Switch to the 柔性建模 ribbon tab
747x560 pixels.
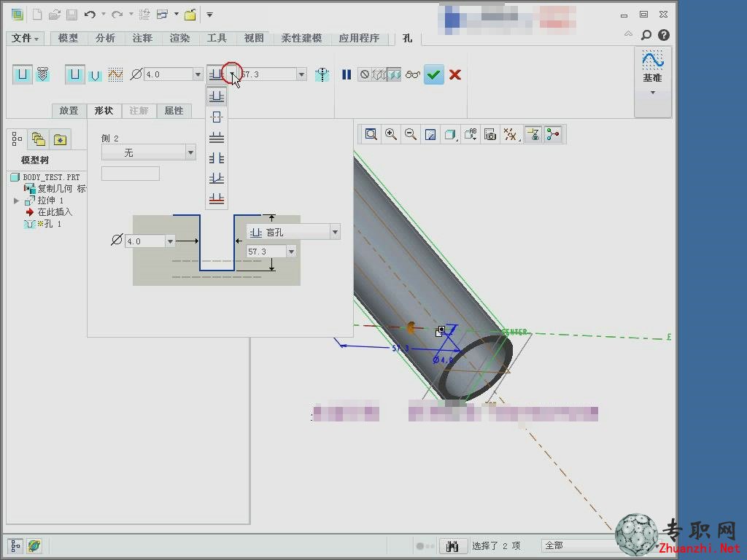tap(301, 38)
